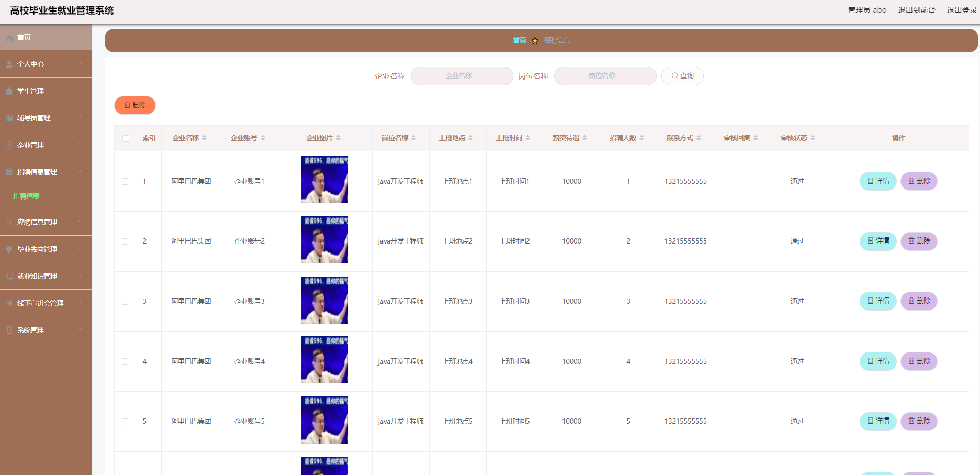Click the icon next to 毕业去向管理
The height and width of the screenshot is (475, 980).
tap(9, 249)
